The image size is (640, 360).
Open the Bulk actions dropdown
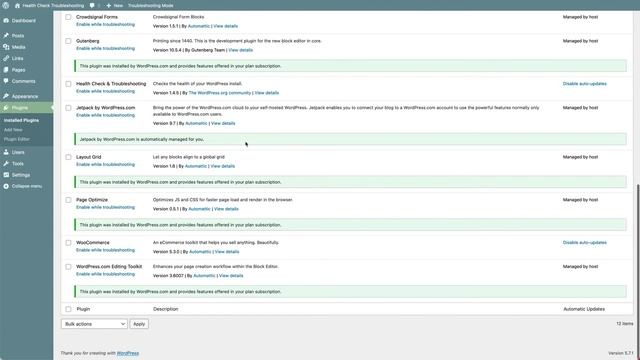pos(94,324)
